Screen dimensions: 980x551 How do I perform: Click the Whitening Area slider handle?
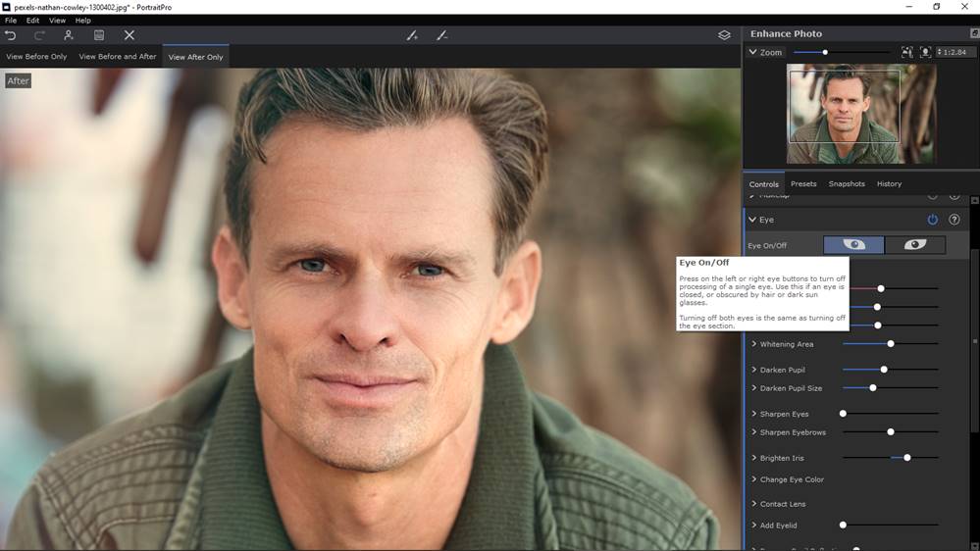pyautogui.click(x=891, y=344)
